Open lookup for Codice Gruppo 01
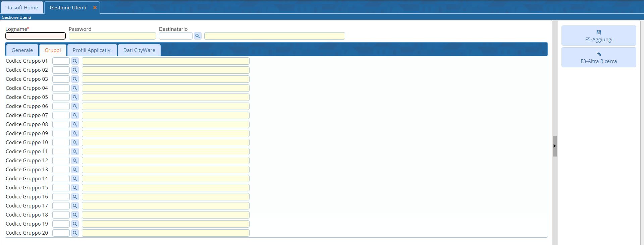 [75, 61]
